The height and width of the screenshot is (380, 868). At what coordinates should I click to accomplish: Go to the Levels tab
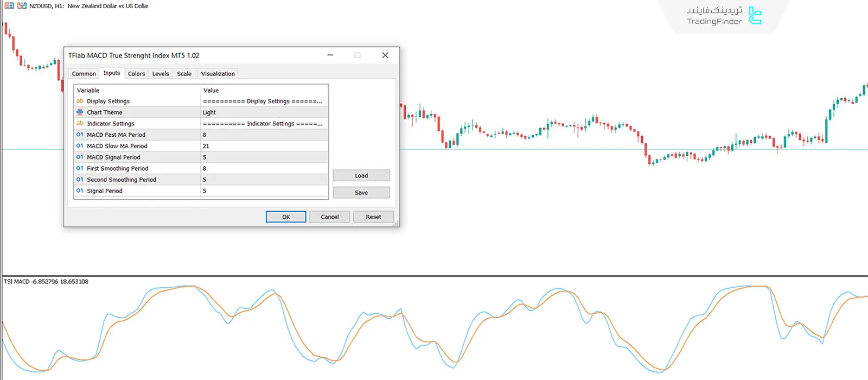pyautogui.click(x=160, y=74)
